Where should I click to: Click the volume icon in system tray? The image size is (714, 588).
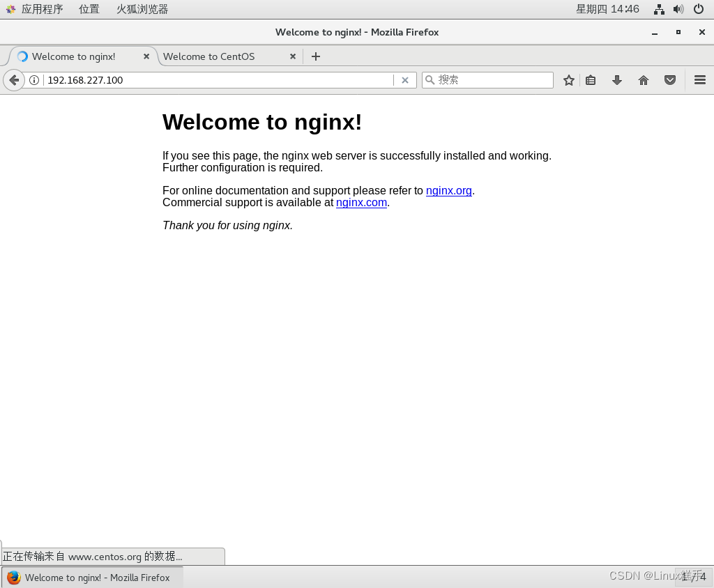(x=678, y=9)
